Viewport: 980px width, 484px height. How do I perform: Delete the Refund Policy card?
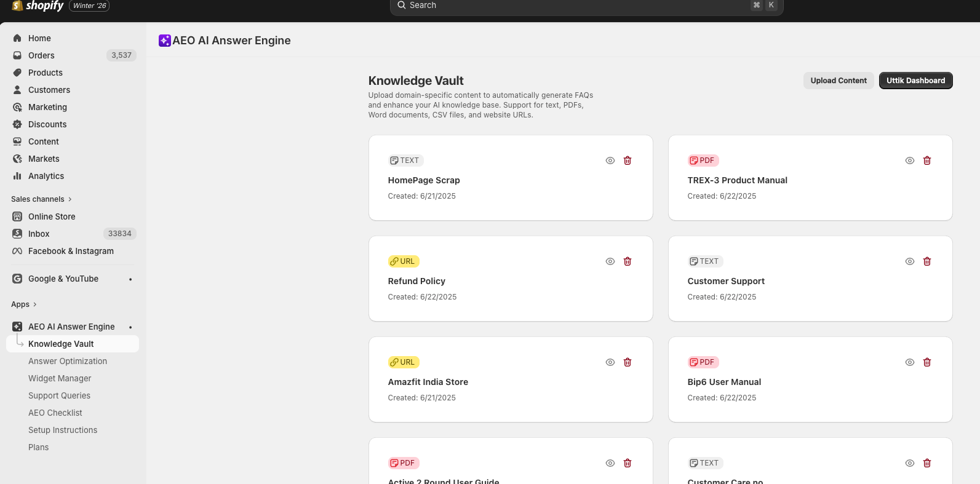pyautogui.click(x=627, y=261)
